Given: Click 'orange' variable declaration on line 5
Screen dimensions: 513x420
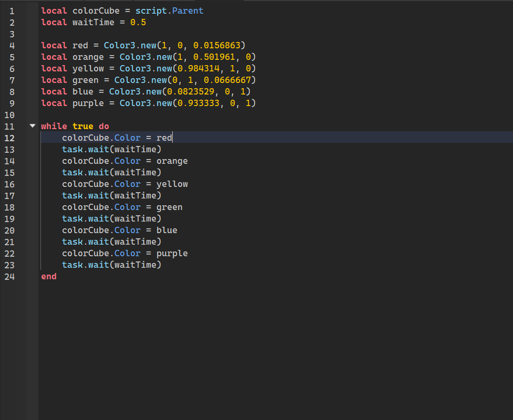Looking at the screenshot, I should 88,57.
